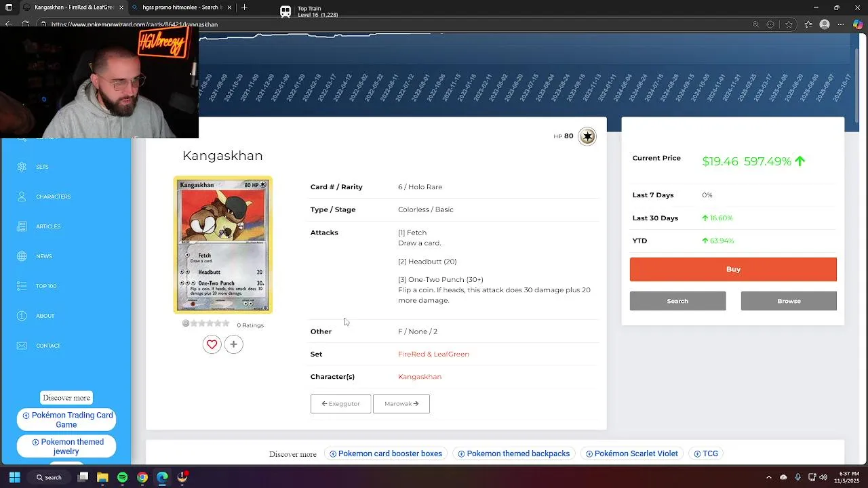This screenshot has width=868, height=488.
Task: Click the '$19.46' current price text
Action: click(720, 161)
